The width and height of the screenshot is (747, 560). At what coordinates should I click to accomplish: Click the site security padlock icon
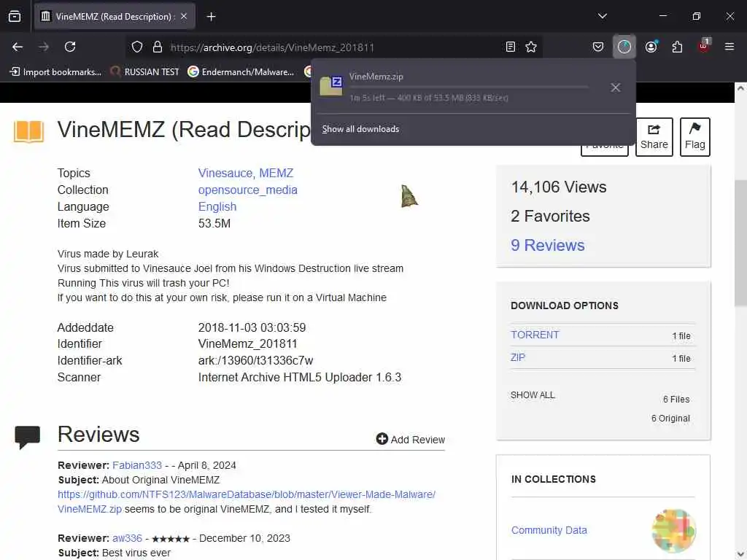click(158, 47)
